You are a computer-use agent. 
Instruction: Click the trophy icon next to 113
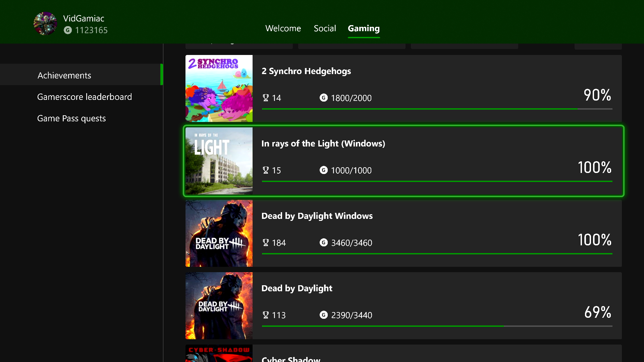(266, 315)
